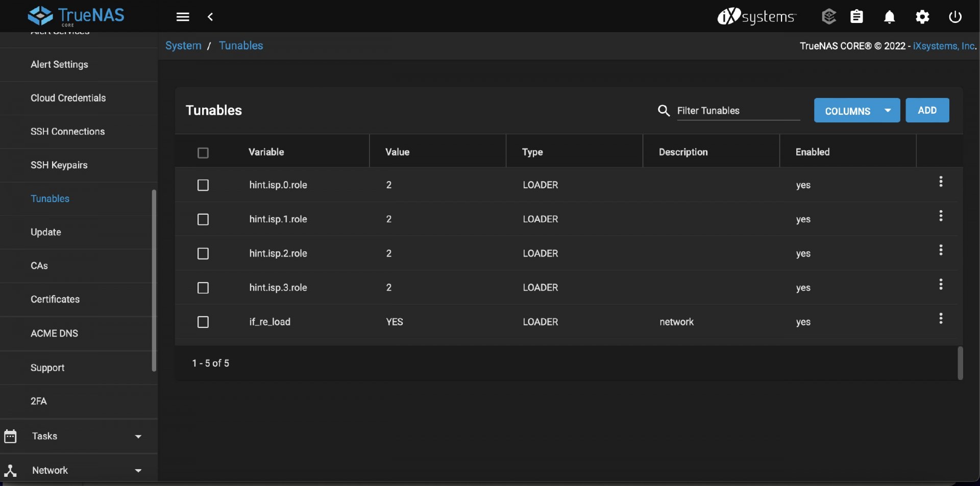Open SSH Connections in sidebar
The height and width of the screenshot is (486, 980).
pyautogui.click(x=79, y=132)
